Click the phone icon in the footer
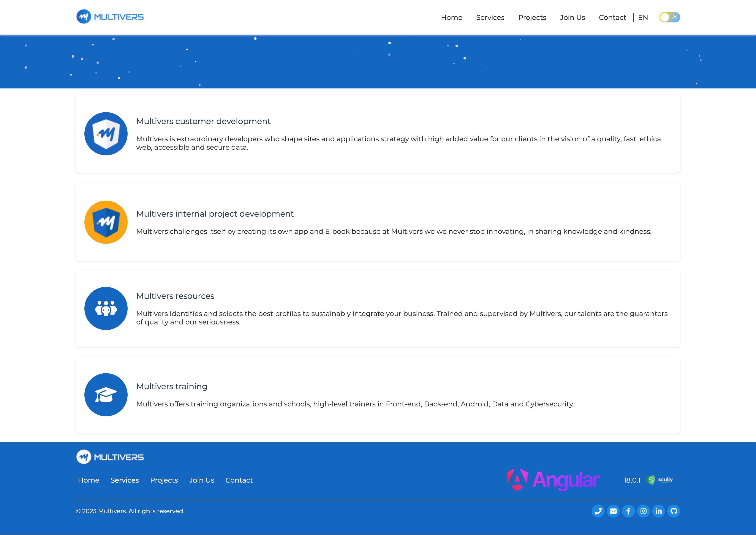 (598, 511)
